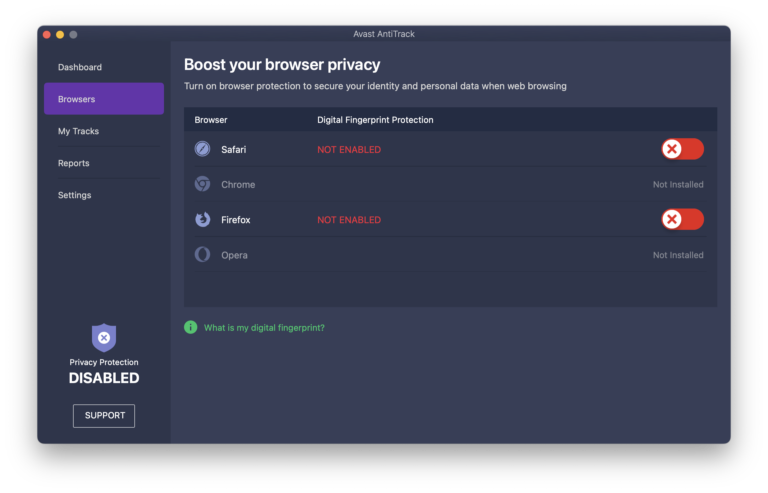Click the DISABLED privacy status text
This screenshot has width=768, height=493.
pyautogui.click(x=104, y=378)
